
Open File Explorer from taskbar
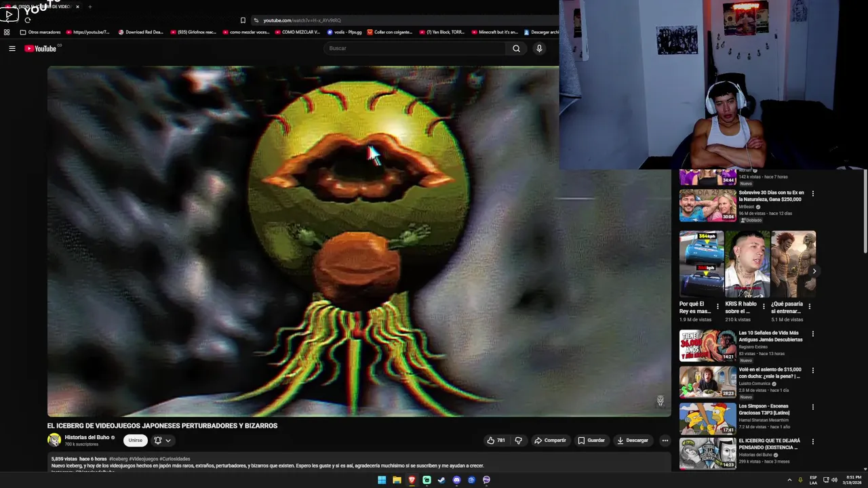coord(397,480)
